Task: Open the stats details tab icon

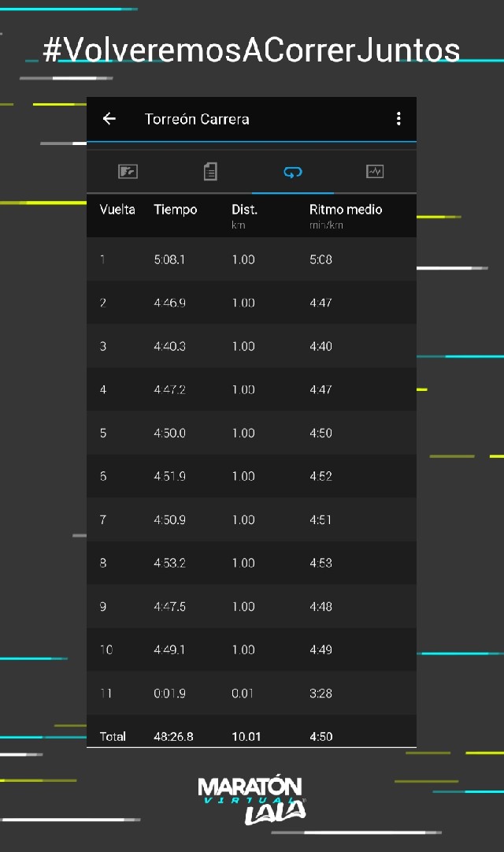Action: [x=210, y=171]
